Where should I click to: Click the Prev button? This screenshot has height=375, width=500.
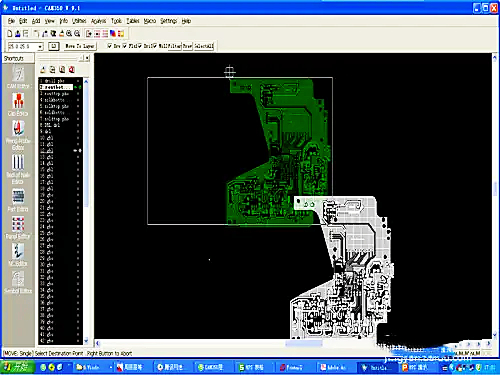pyautogui.click(x=187, y=46)
